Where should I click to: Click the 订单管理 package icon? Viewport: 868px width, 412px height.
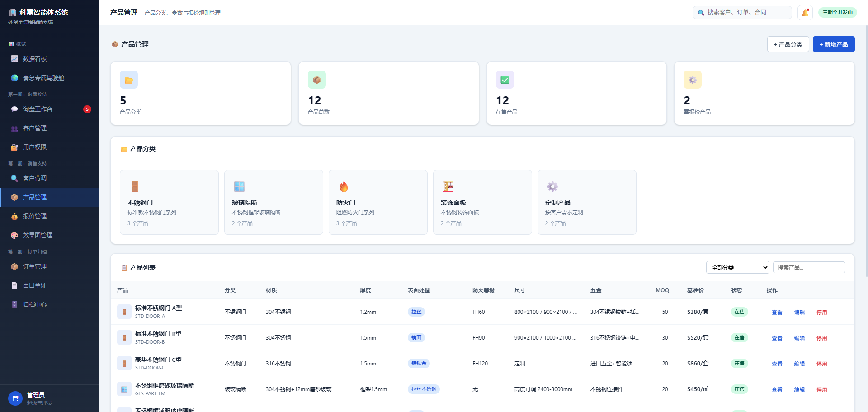click(x=14, y=266)
